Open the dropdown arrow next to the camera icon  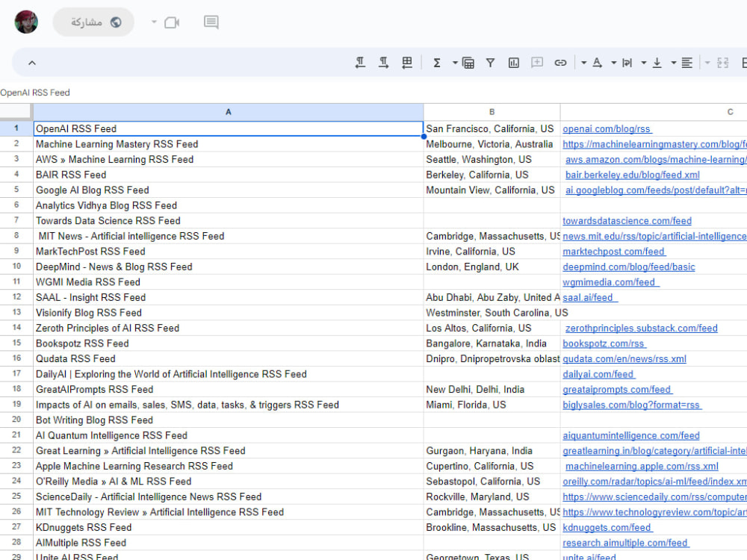(154, 22)
